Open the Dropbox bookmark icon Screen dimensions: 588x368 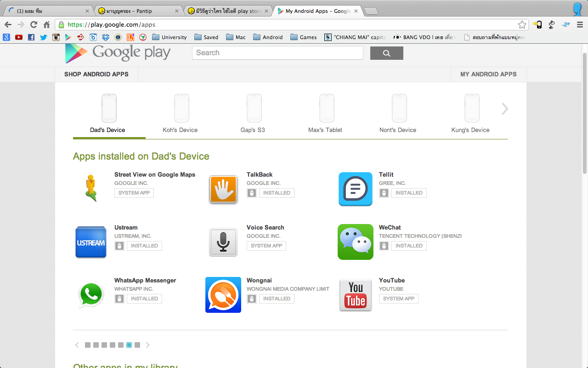(x=106, y=37)
